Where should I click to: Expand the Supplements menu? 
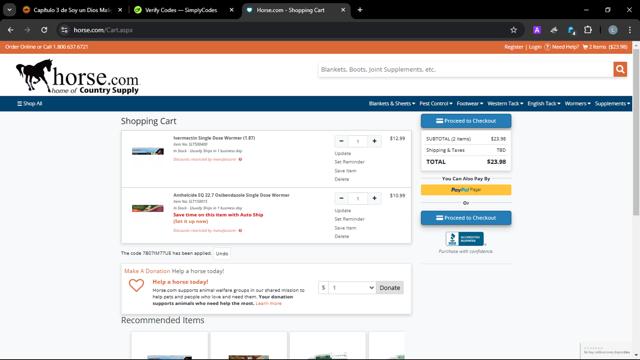[x=612, y=104]
